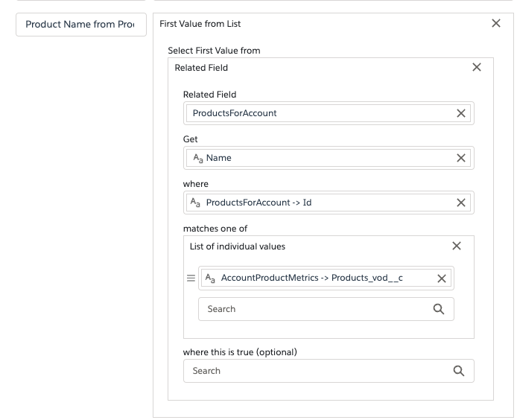
Task: Click text type icon beside AccountProductMetrics
Action: pyautogui.click(x=210, y=279)
